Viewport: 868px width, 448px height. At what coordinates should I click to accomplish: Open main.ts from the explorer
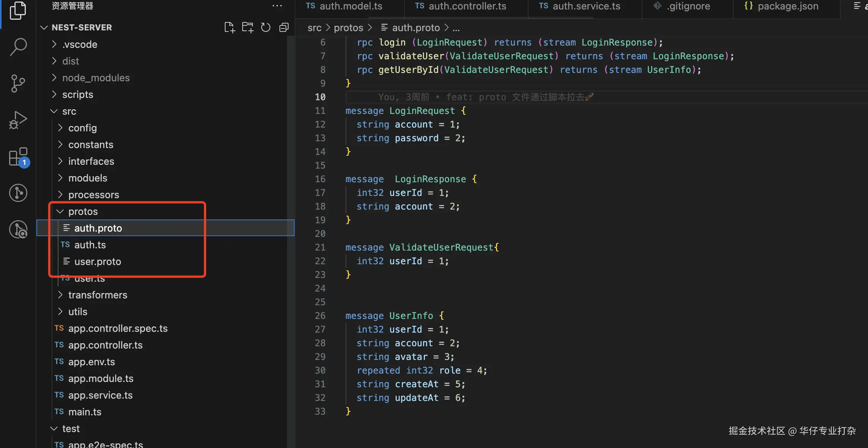click(85, 412)
